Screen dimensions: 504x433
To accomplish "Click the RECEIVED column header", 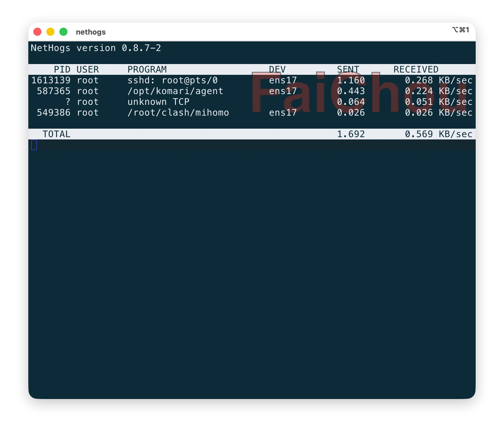I will pos(416,69).
